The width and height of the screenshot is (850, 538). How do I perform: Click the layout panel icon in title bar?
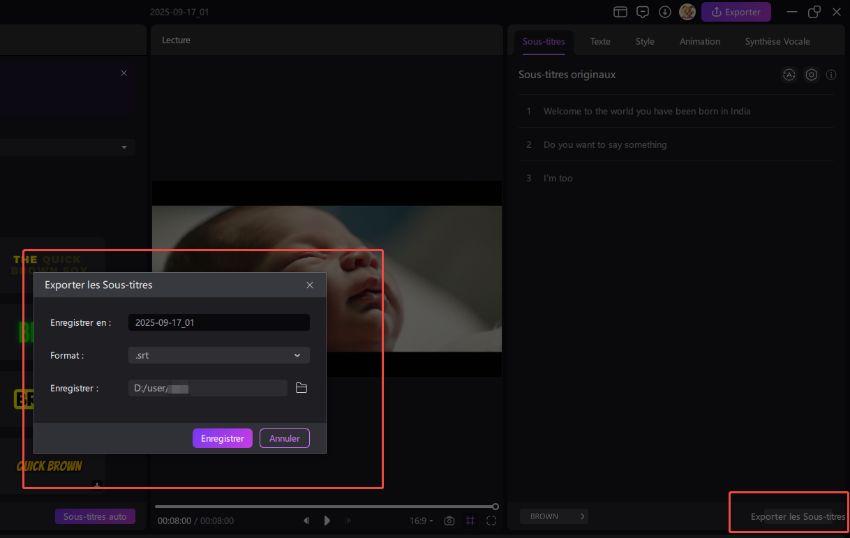620,12
